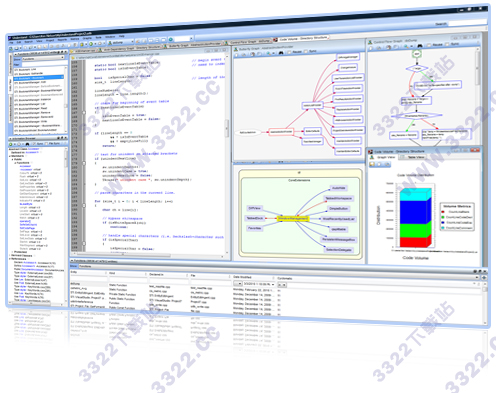The image size is (496, 393).
Task: Click binoculars icon in Butterfly Graph toolbar
Action: coord(281,53)
